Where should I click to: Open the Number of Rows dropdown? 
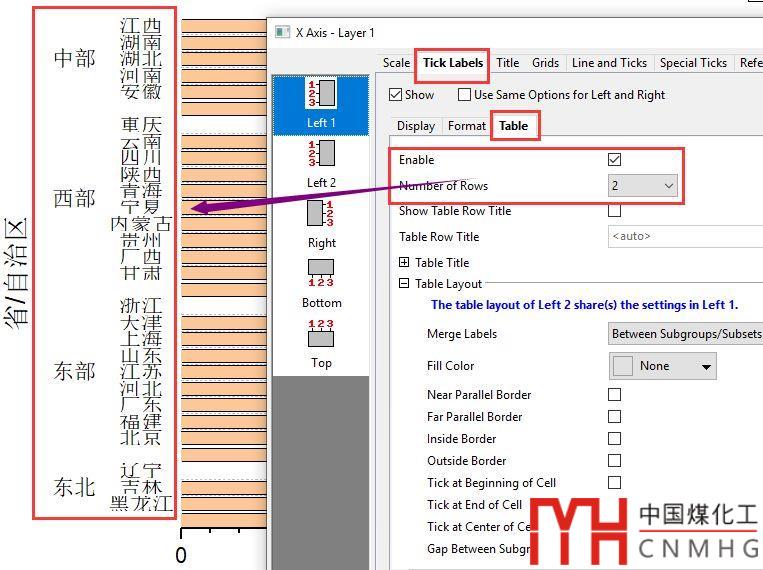[643, 186]
